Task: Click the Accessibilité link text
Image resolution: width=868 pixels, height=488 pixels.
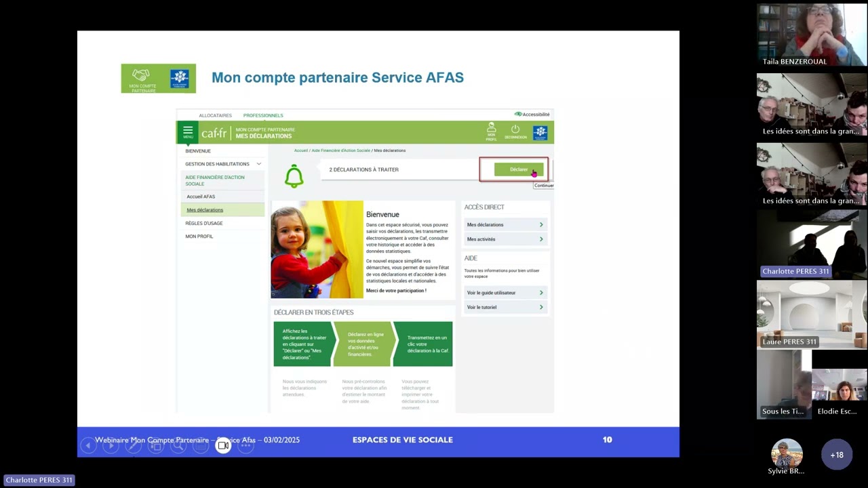Action: 536,115
